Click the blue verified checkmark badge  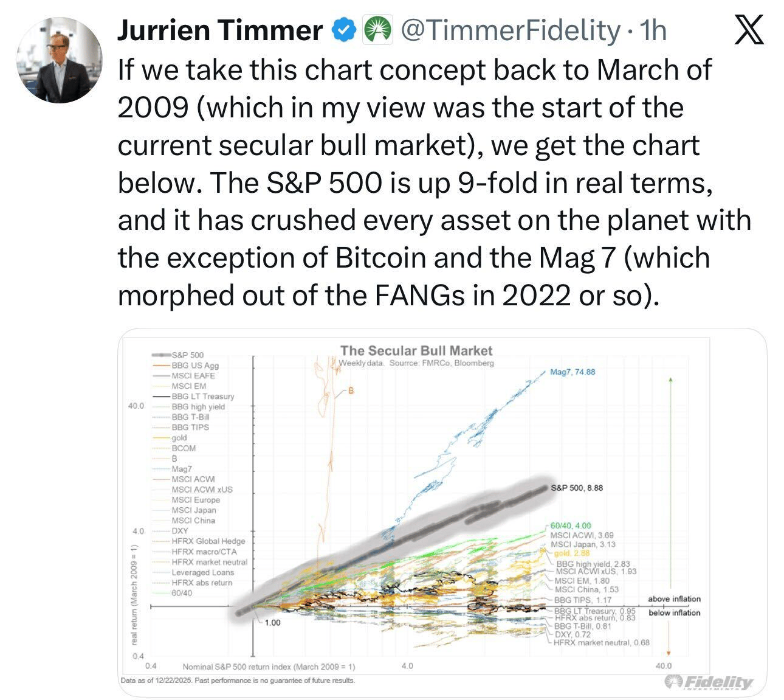tap(344, 30)
